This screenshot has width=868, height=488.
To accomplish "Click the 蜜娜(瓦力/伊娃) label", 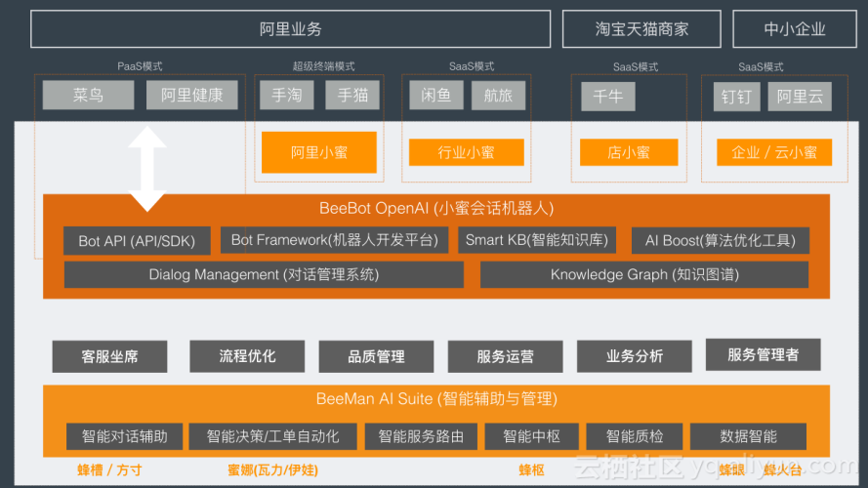I will coord(273,470).
